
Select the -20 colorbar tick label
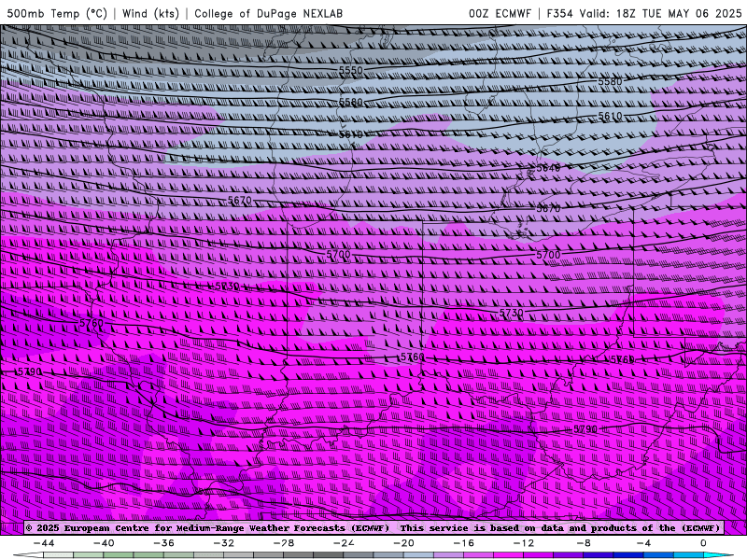403,543
